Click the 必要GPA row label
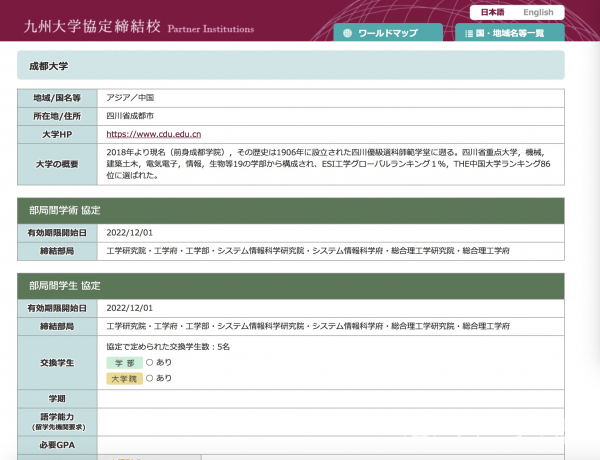The image size is (600, 460). pyautogui.click(x=57, y=445)
